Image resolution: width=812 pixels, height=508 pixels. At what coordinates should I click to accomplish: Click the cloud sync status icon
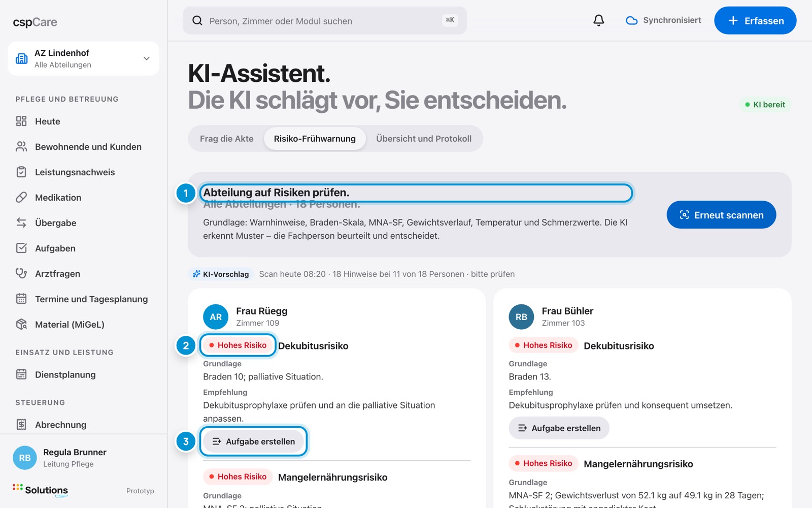631,20
